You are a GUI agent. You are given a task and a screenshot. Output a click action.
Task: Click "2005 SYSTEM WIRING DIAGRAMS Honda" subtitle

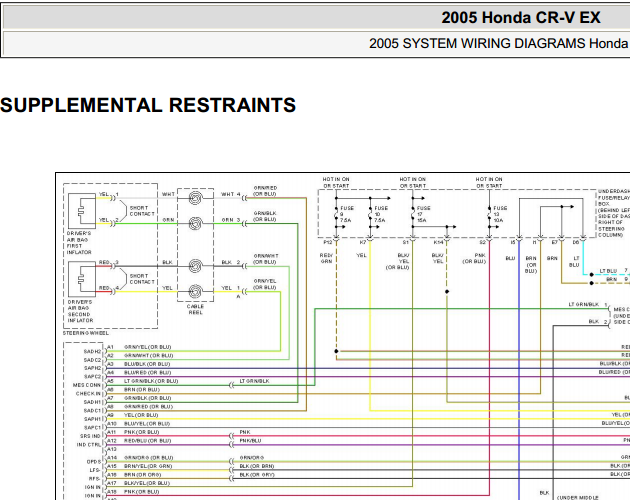tap(499, 43)
